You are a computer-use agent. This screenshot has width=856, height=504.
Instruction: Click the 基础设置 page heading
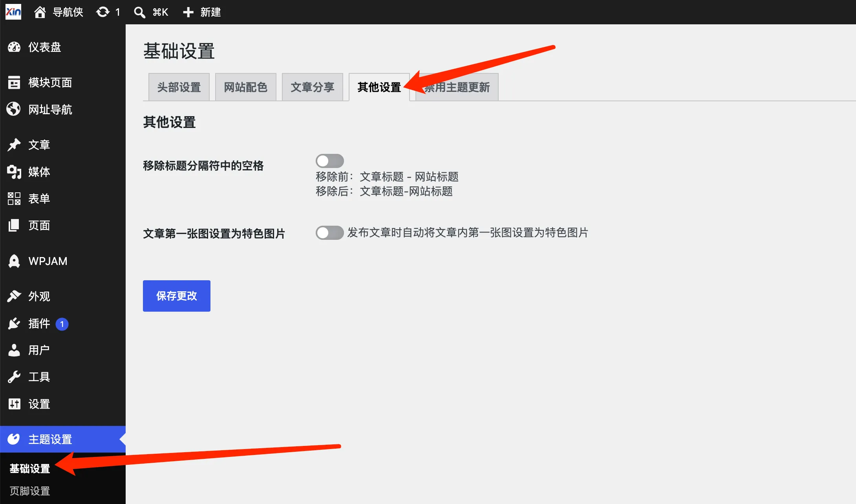179,51
